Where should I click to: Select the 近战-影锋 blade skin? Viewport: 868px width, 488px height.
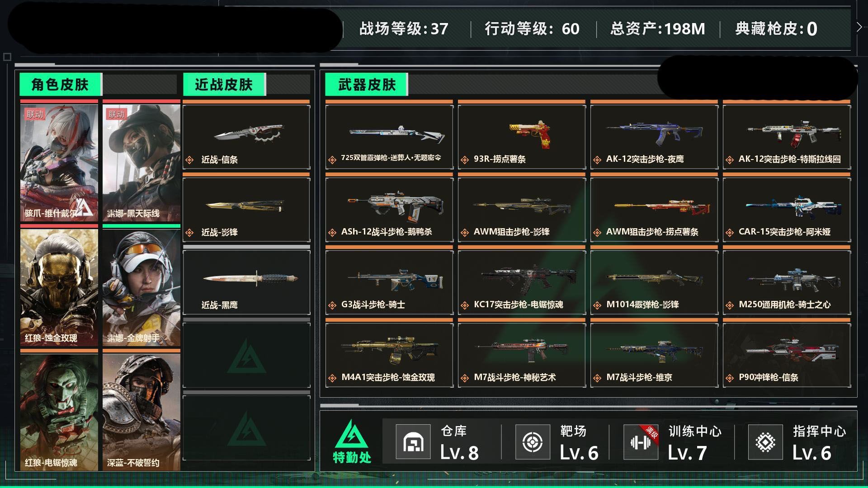point(246,210)
